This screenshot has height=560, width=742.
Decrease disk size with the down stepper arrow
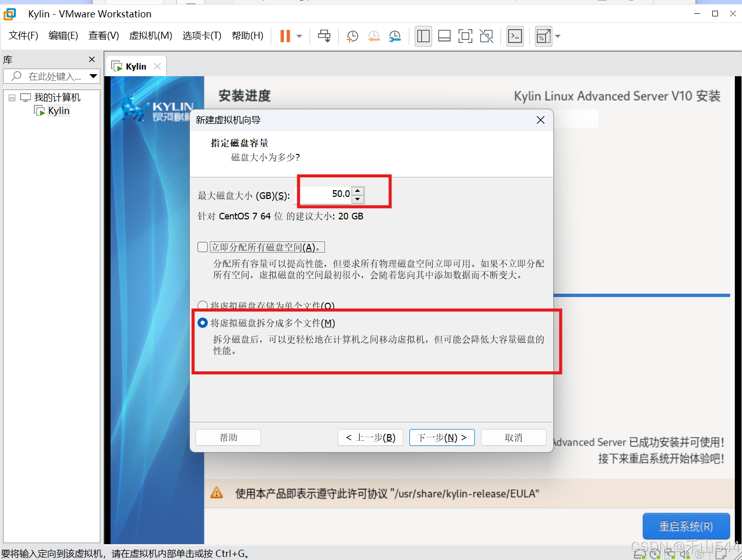coord(358,198)
